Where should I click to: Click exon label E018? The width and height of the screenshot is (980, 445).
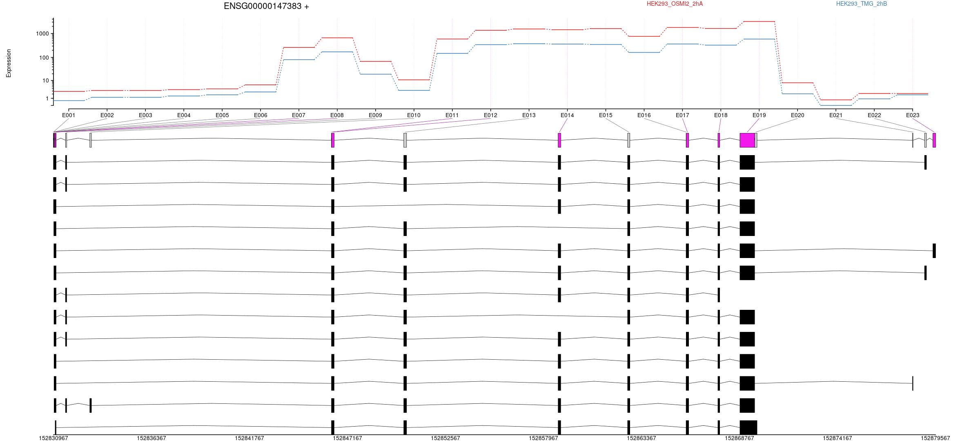[x=721, y=115]
